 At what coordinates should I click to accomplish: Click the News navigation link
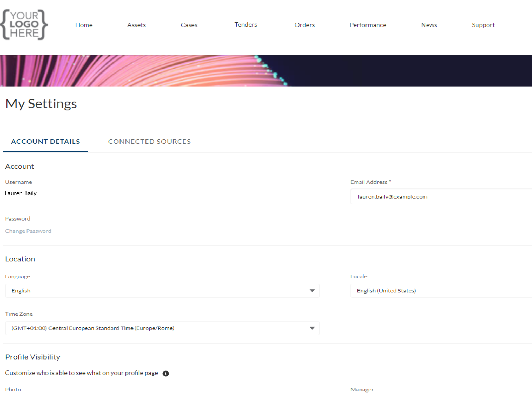[x=429, y=25]
